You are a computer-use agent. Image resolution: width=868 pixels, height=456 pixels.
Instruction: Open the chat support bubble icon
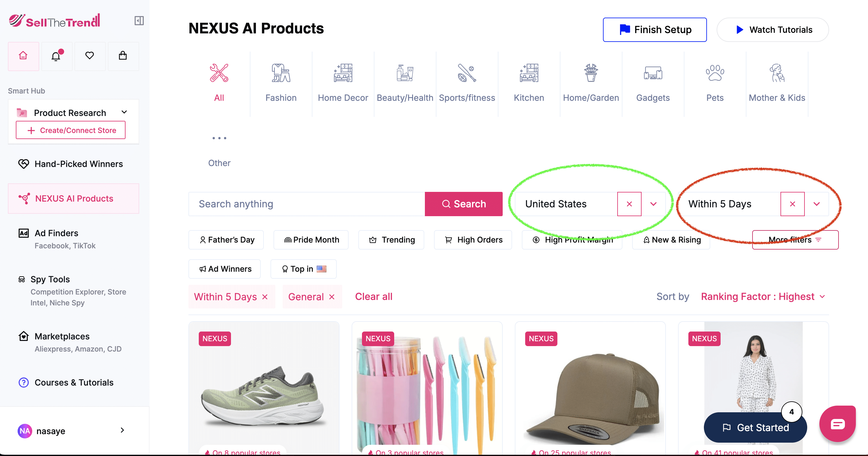(838, 424)
